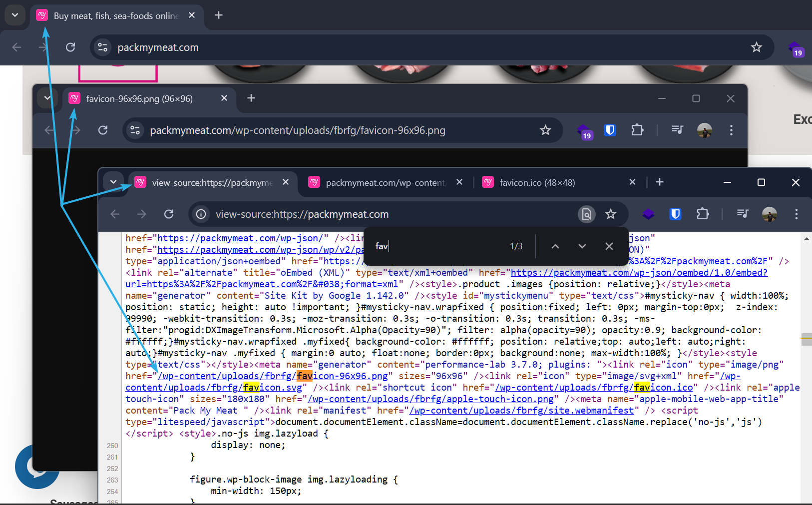812x505 pixels.
Task: Close the packmymeat.com/wp-content tab
Action: pyautogui.click(x=459, y=182)
